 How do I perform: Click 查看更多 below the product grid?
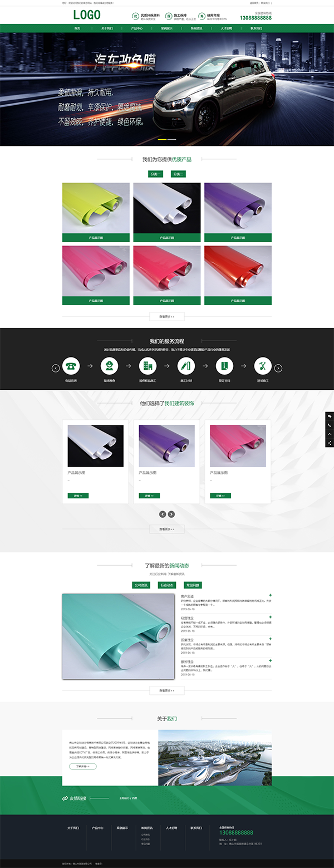[167, 316]
